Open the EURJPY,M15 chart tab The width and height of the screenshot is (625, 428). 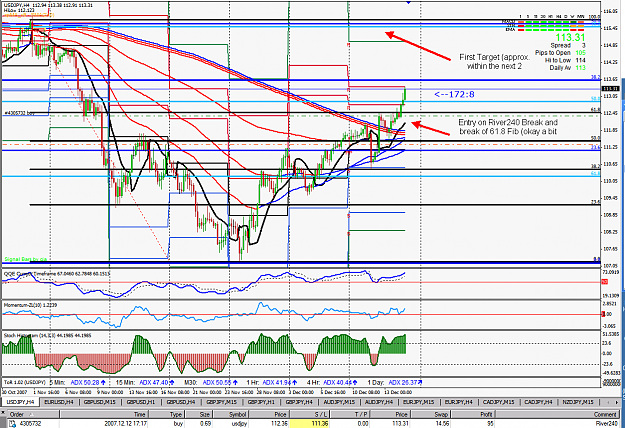(x=419, y=402)
